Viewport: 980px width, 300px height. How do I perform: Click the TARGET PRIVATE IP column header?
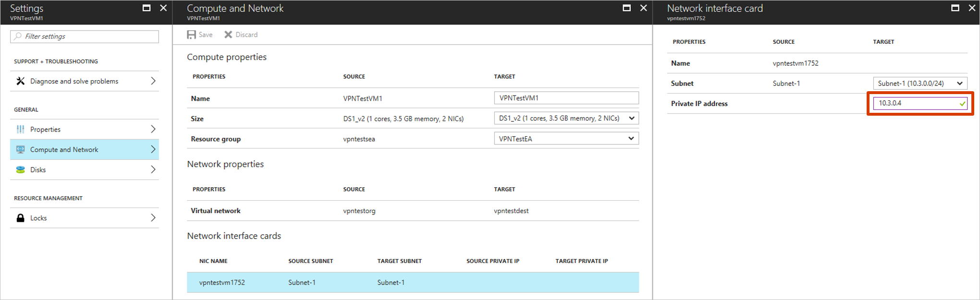582,261
